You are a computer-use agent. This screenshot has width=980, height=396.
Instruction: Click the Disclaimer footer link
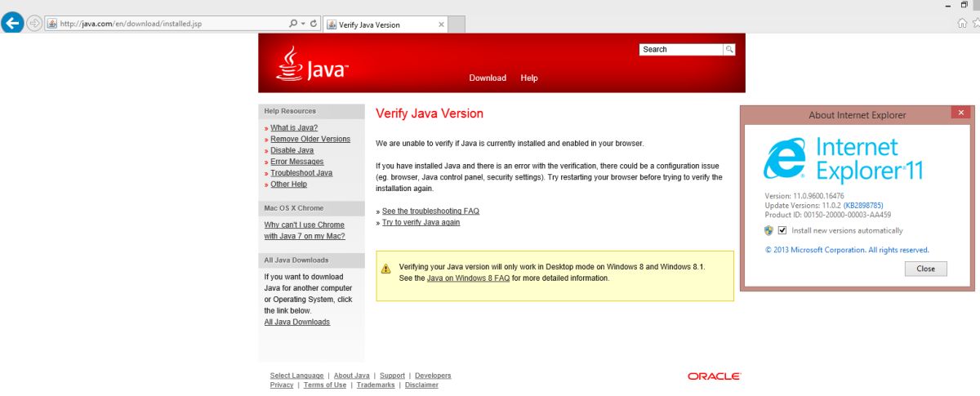click(421, 385)
